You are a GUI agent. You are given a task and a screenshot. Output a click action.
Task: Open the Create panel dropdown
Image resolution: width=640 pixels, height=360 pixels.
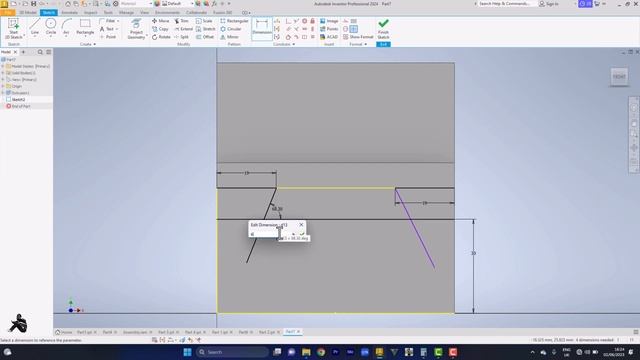(x=88, y=44)
